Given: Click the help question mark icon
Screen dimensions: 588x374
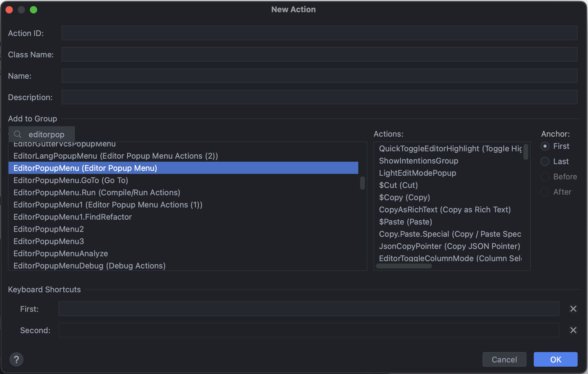Looking at the screenshot, I should (16, 359).
